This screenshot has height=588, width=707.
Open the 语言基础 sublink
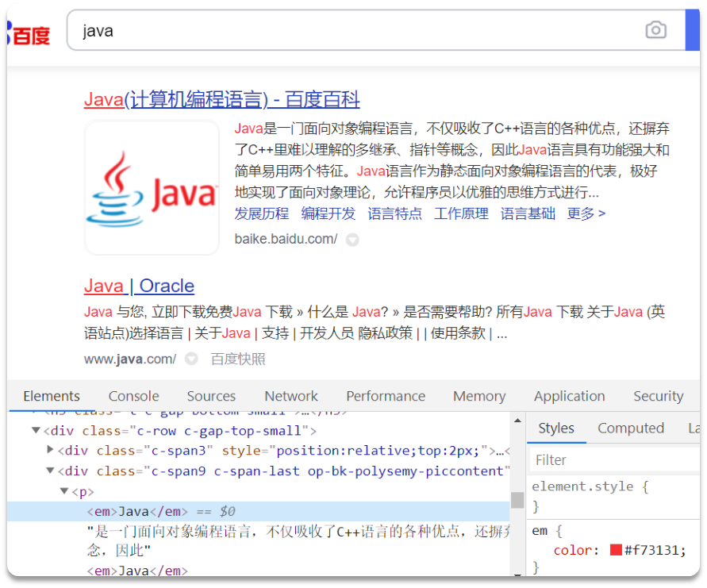point(528,213)
